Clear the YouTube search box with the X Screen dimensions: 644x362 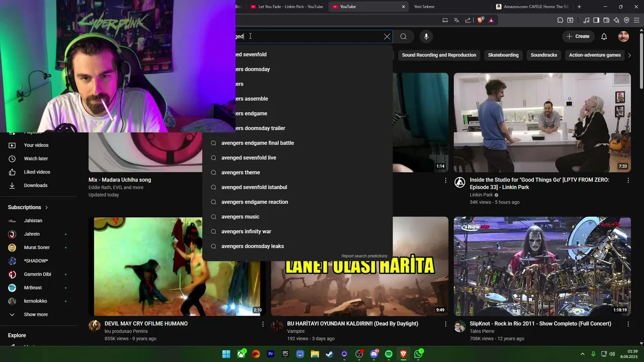[387, 36]
